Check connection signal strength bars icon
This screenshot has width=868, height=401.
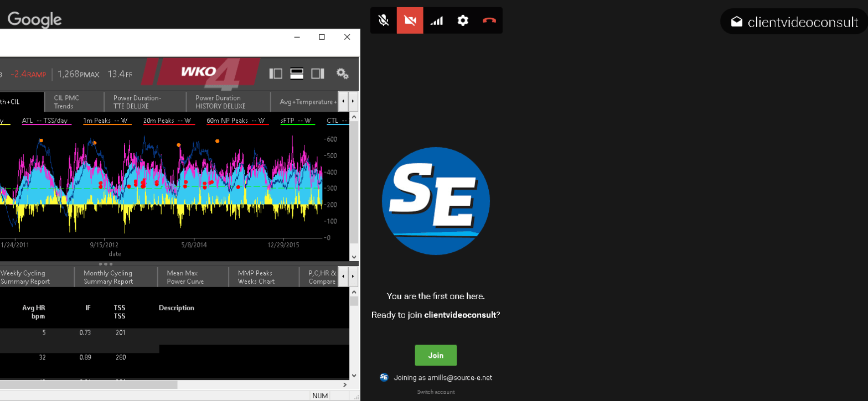(x=437, y=20)
